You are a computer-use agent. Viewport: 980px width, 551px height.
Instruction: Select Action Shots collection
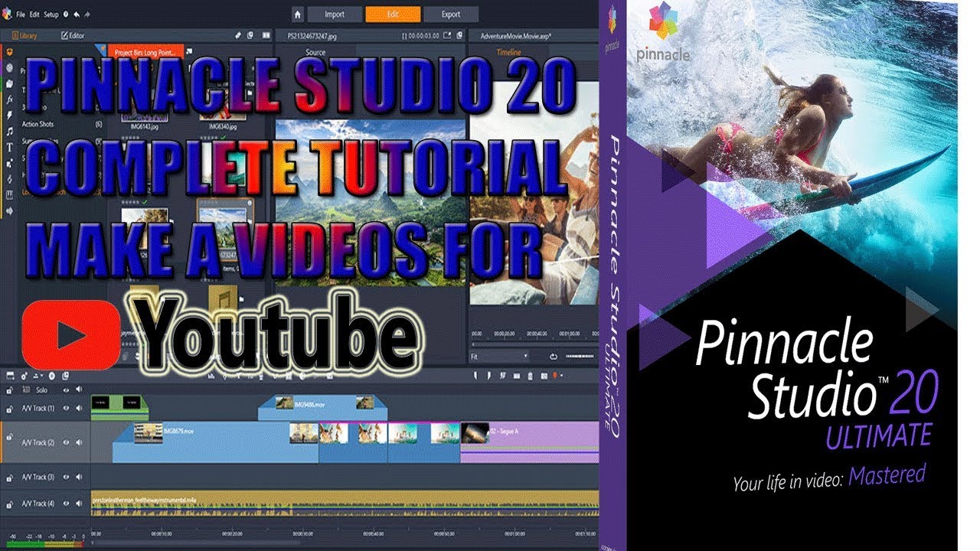(38, 124)
